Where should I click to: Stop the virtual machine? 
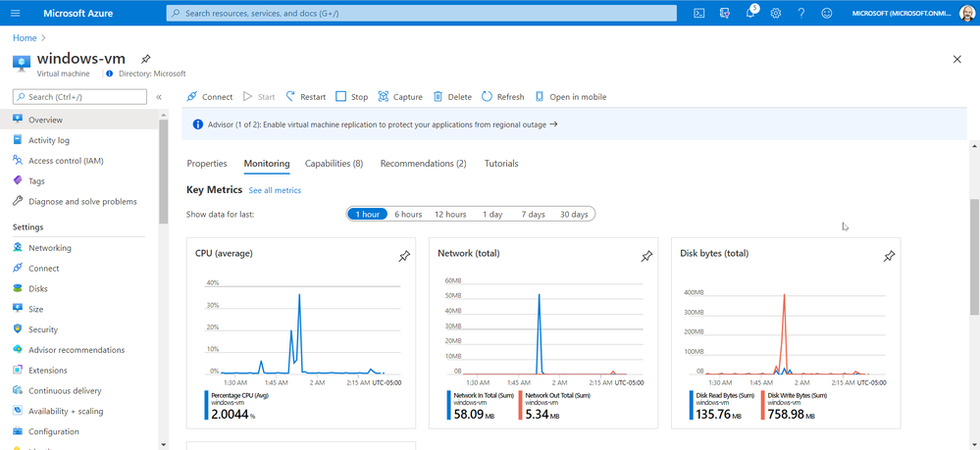352,97
